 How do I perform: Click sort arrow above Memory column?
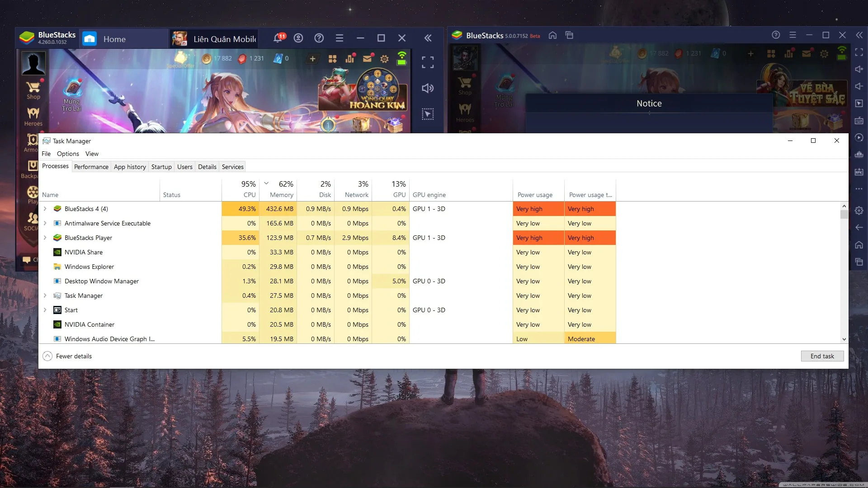(x=266, y=183)
